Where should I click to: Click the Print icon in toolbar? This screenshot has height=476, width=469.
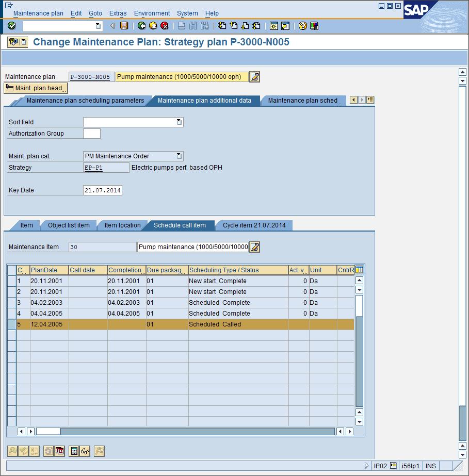coord(181,26)
